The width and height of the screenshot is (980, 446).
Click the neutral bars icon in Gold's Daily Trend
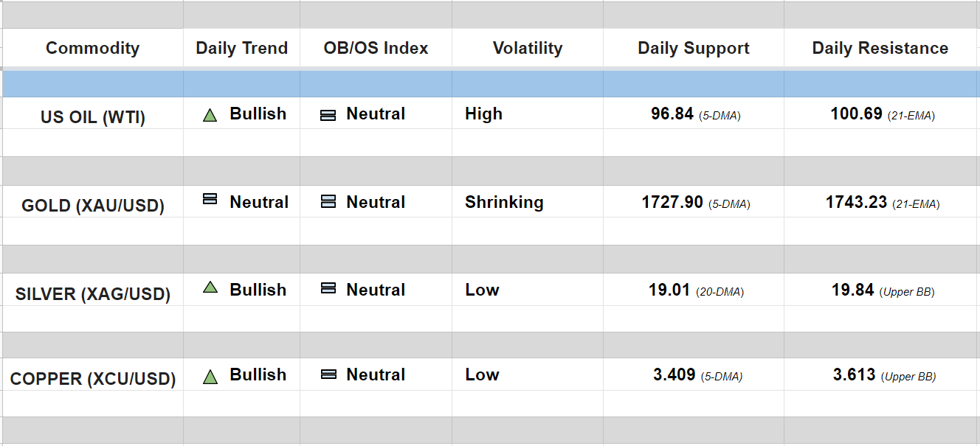pos(210,199)
